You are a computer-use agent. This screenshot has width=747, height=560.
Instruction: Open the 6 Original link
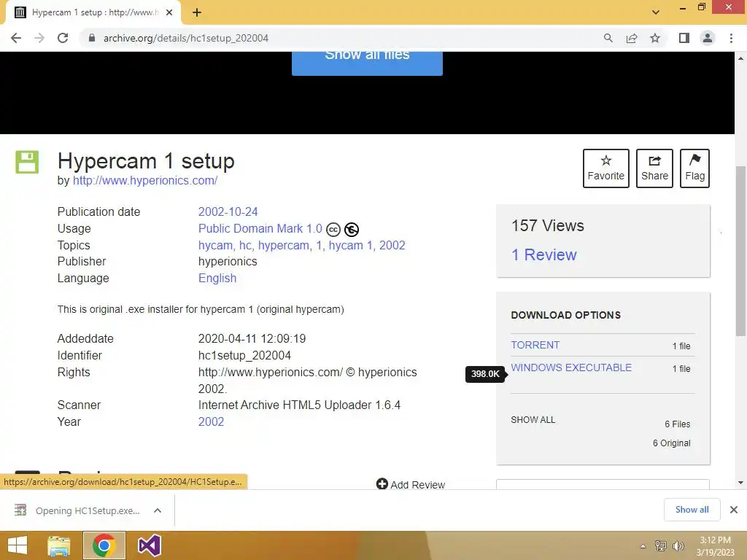(671, 443)
